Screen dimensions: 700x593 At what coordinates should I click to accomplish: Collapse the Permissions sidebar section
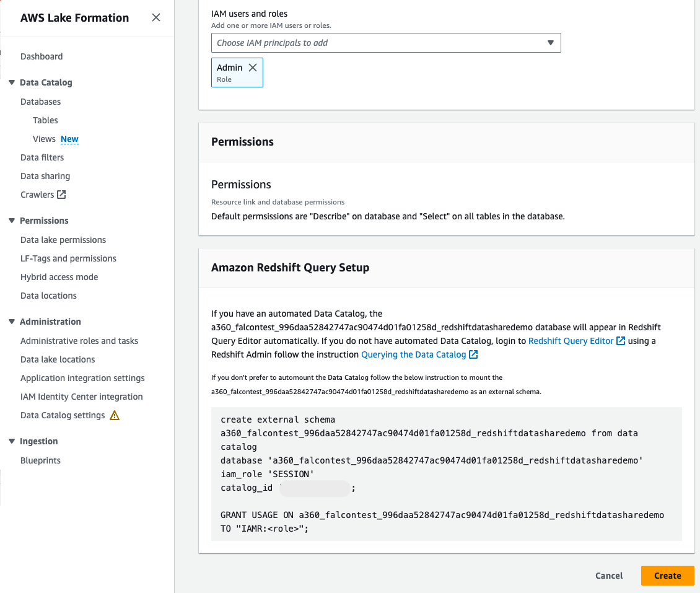point(11,221)
